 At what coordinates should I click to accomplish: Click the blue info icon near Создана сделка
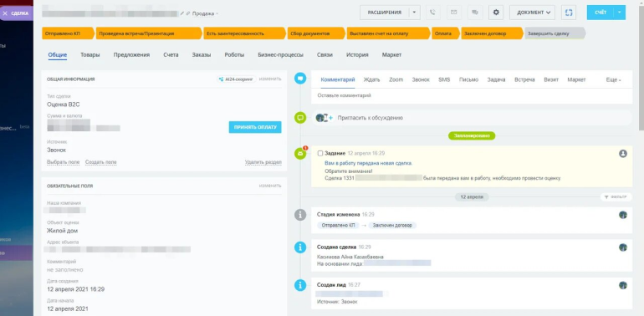pos(300,247)
